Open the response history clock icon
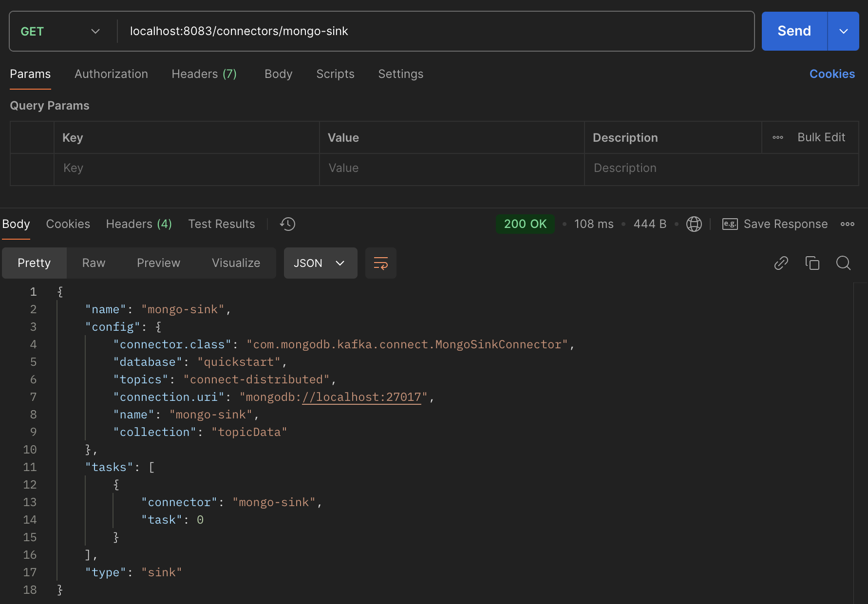 [287, 224]
